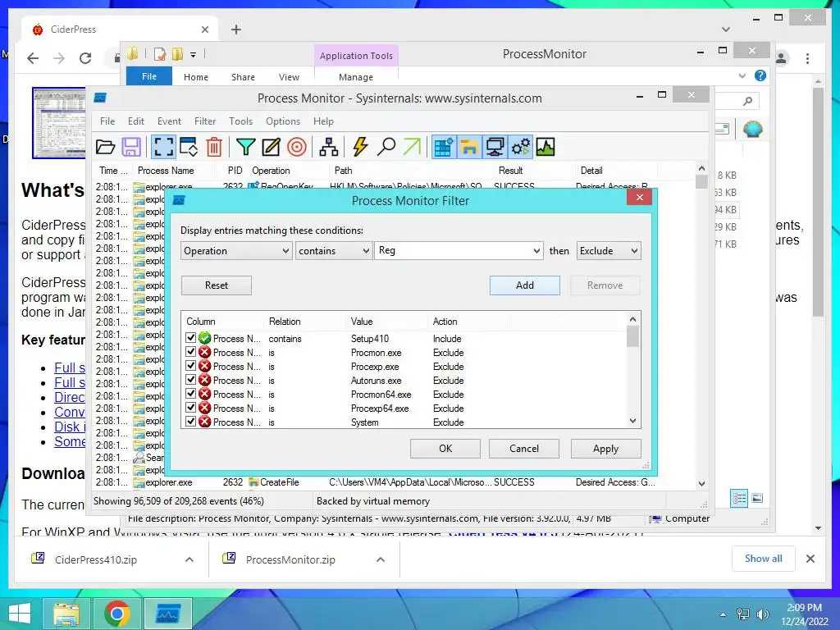
Task: Click OK in filter dialog
Action: point(445,449)
